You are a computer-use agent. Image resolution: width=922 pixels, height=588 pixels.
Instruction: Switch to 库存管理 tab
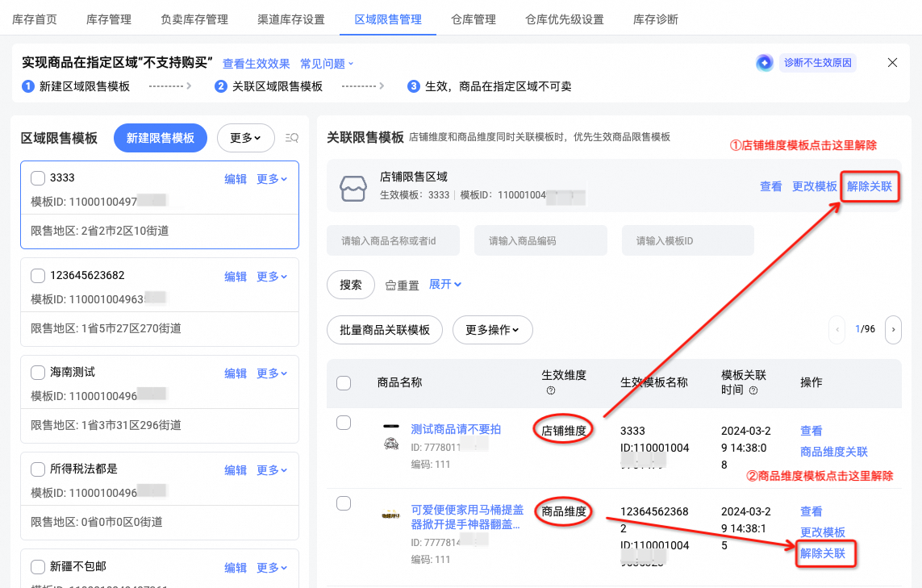coord(109,19)
